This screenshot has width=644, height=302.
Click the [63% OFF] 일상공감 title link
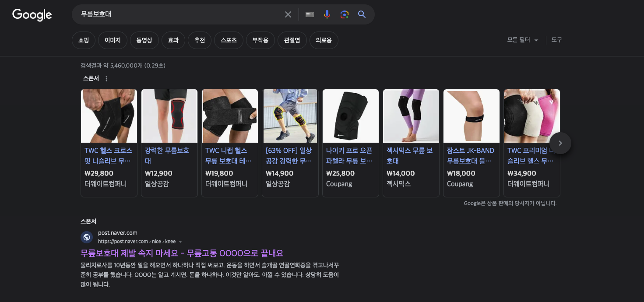[289, 156]
